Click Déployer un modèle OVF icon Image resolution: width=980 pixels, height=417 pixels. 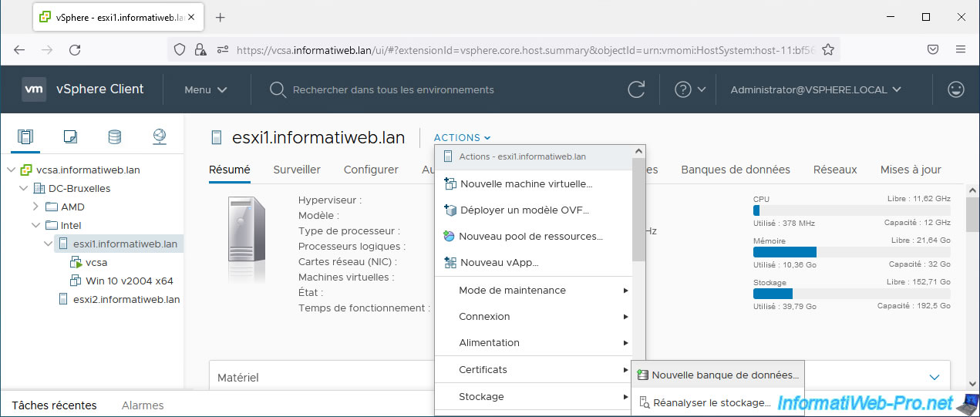451,210
